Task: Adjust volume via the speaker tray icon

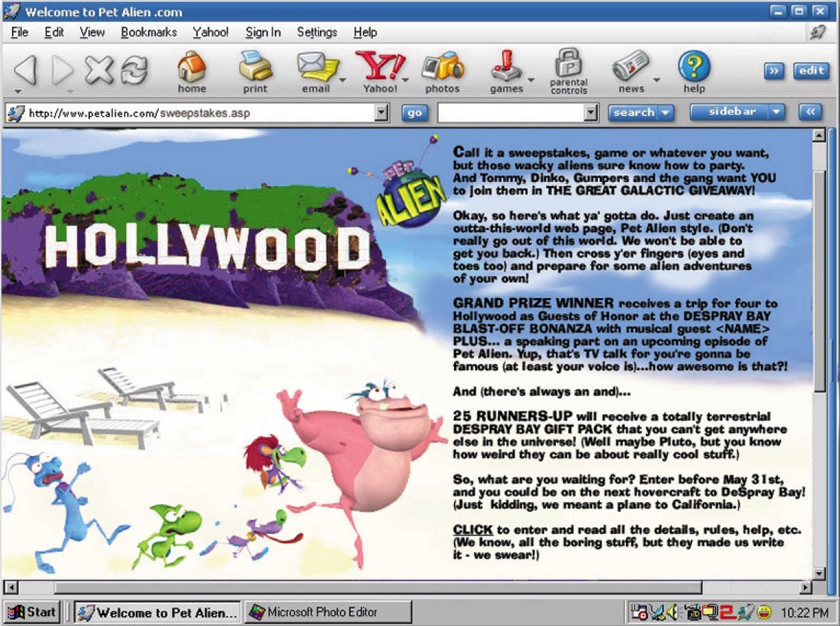Action: point(671,611)
